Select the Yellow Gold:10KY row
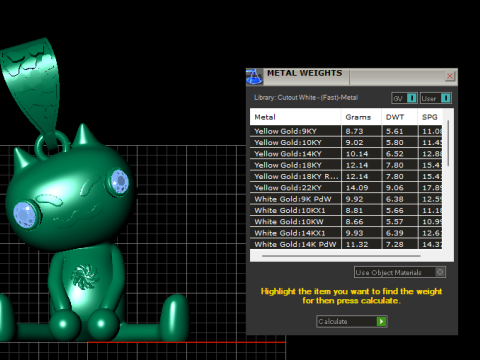 346,142
